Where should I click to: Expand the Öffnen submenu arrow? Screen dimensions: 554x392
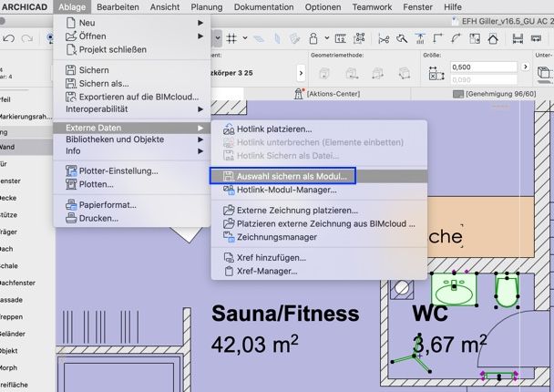point(200,36)
